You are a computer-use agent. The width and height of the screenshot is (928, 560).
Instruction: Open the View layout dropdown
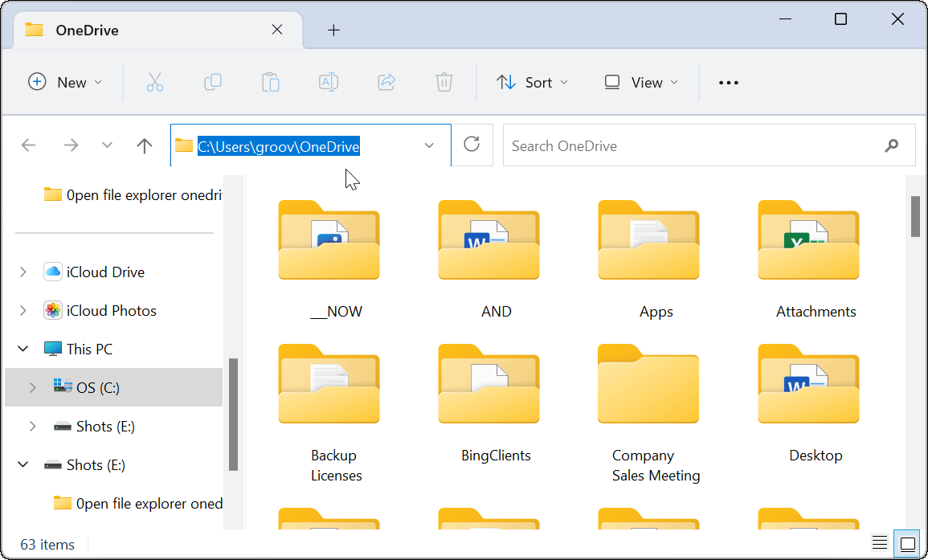pos(640,82)
